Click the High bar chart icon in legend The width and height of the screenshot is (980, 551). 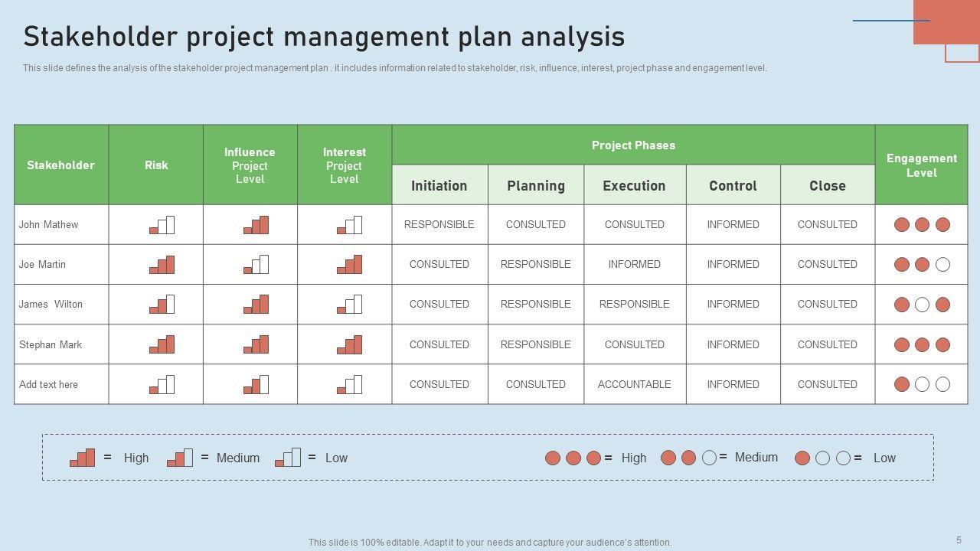[x=83, y=458]
